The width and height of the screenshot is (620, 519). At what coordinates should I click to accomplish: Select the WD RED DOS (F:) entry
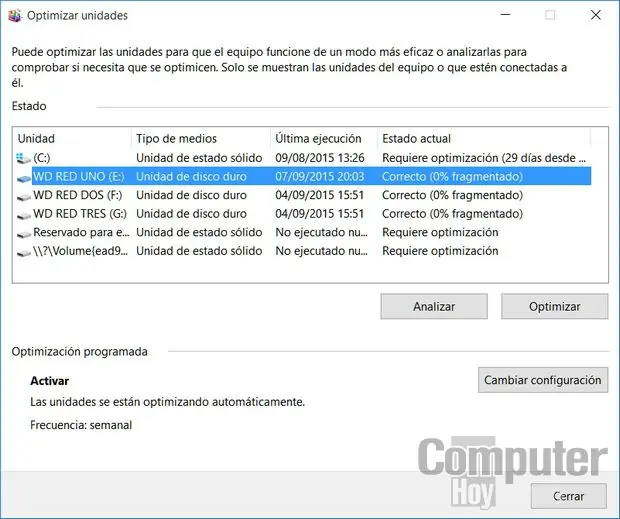point(78,195)
